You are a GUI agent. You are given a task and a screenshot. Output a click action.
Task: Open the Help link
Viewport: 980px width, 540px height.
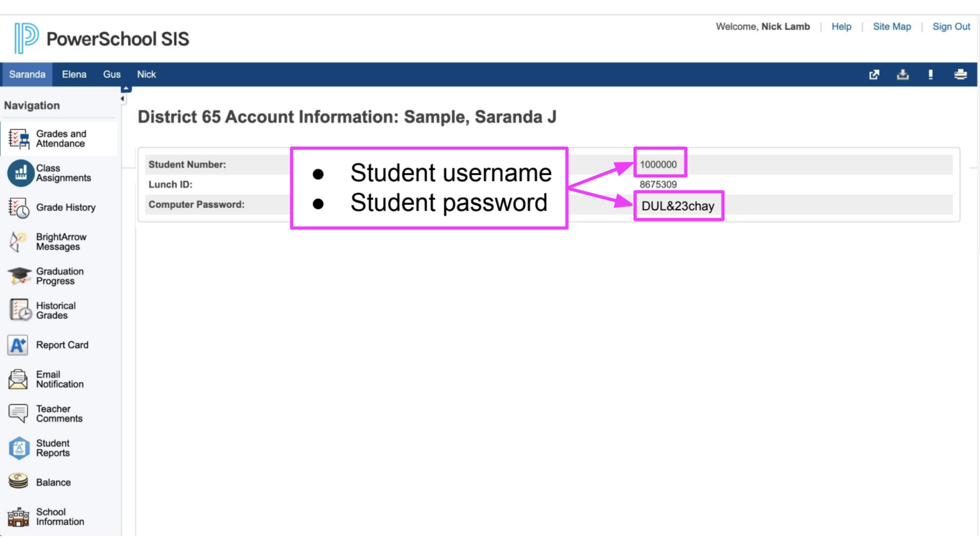click(x=841, y=27)
